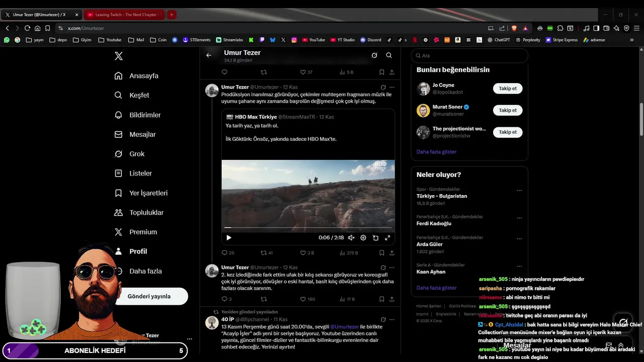This screenshot has height=362, width=644.
Task: Open the ChatGPT bookmark
Action: 499,40
